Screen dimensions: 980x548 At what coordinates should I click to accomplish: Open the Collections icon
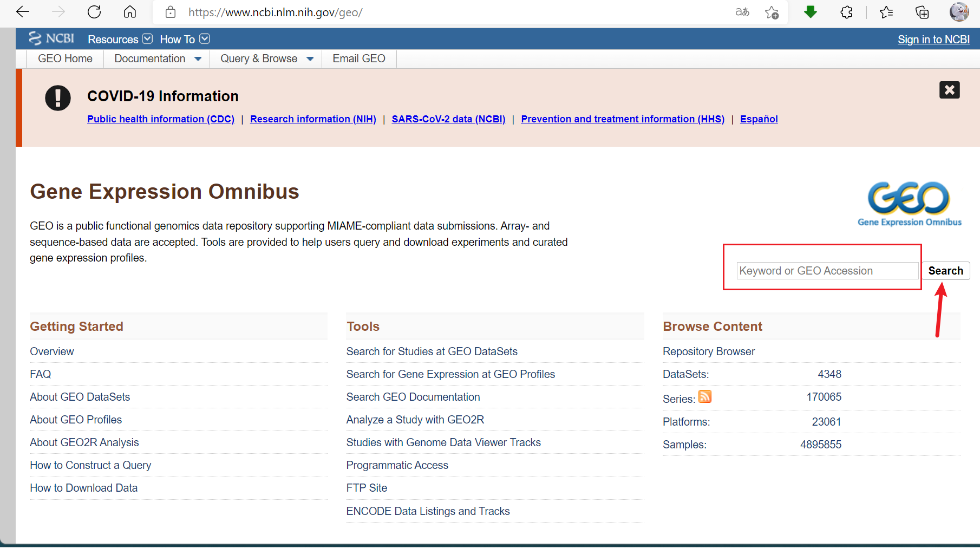click(922, 12)
